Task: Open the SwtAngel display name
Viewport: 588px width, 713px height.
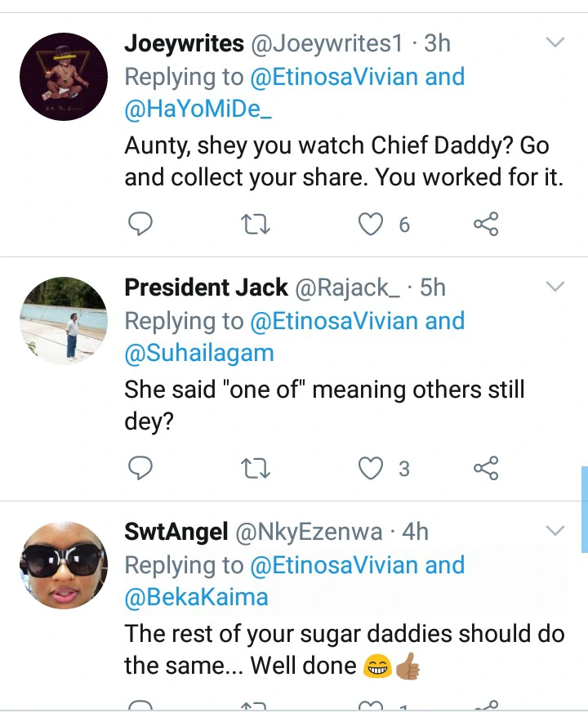Action: (x=176, y=532)
